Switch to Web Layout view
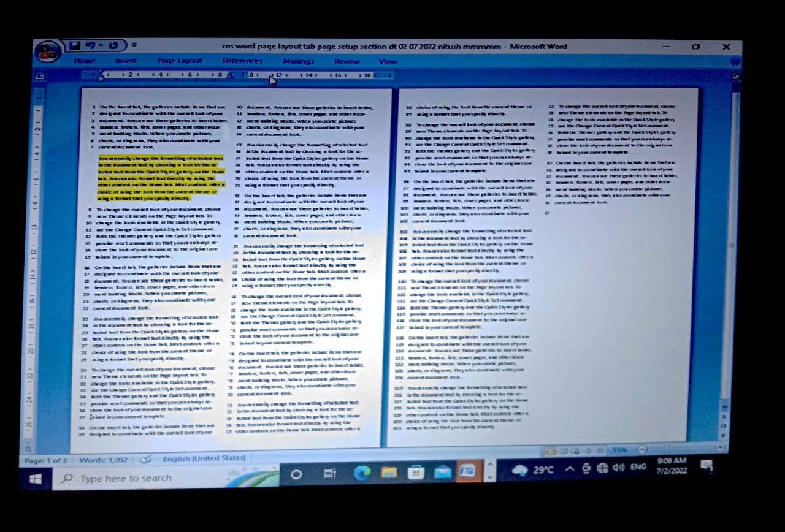 click(574, 451)
